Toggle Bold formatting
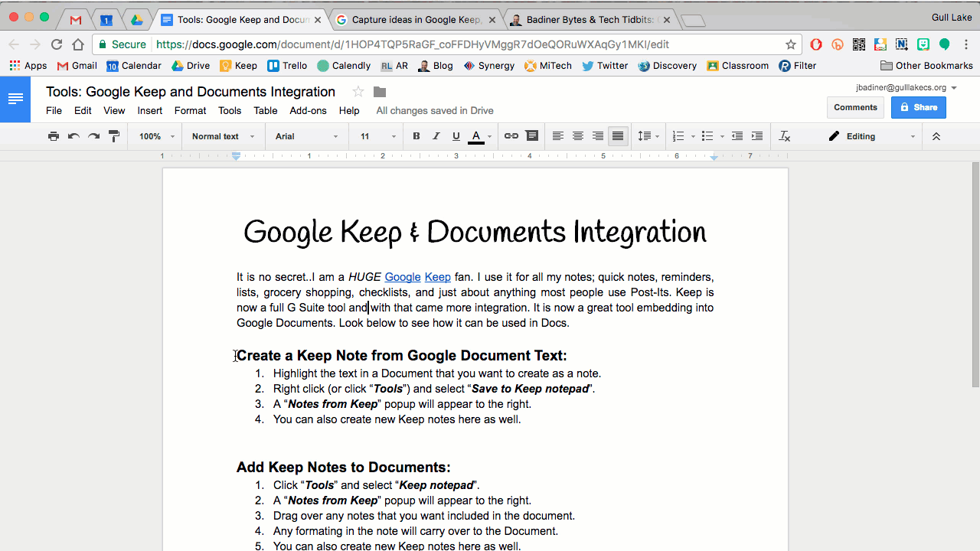This screenshot has height=551, width=980. (x=416, y=136)
